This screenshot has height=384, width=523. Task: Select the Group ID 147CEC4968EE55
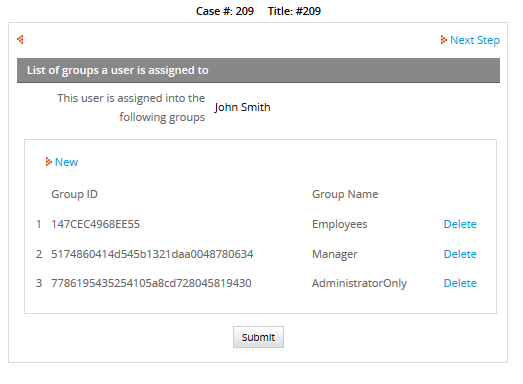[x=95, y=224]
